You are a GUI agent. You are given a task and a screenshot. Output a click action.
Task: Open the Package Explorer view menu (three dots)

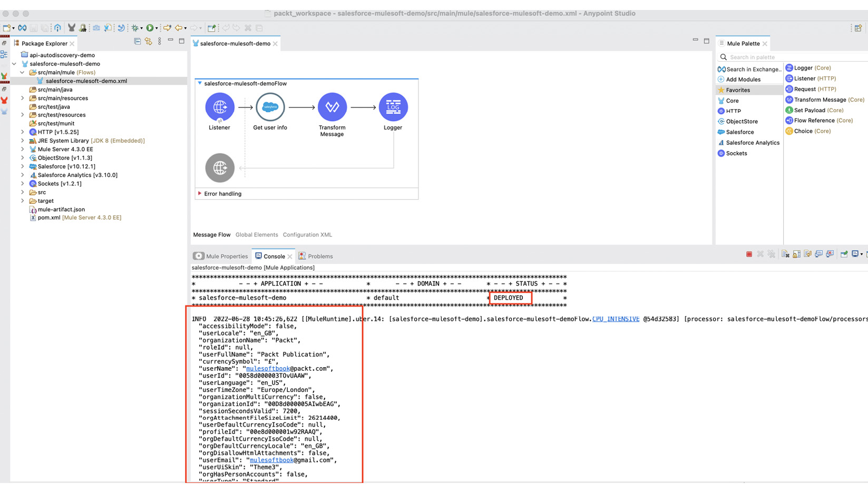(160, 41)
